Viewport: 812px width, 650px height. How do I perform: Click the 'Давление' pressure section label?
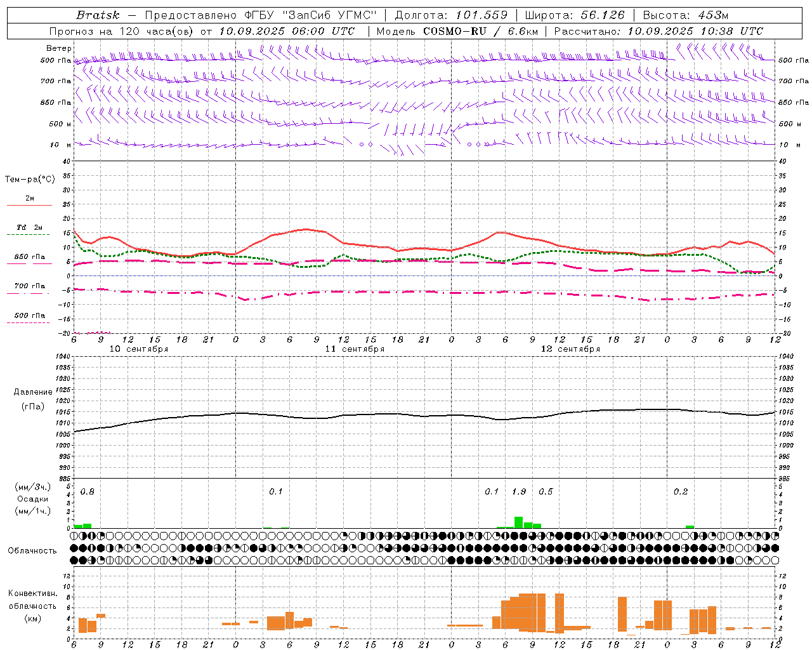click(x=33, y=392)
